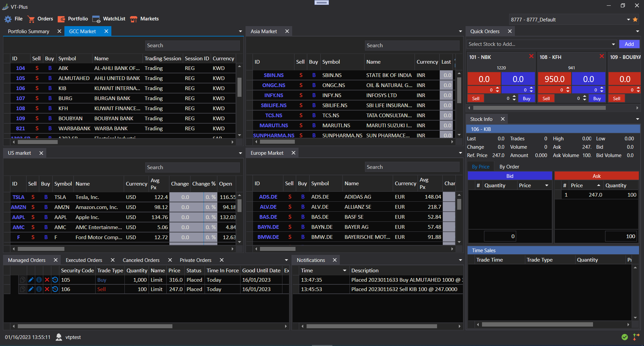Cancel order 105 with the red X icon

(47, 280)
